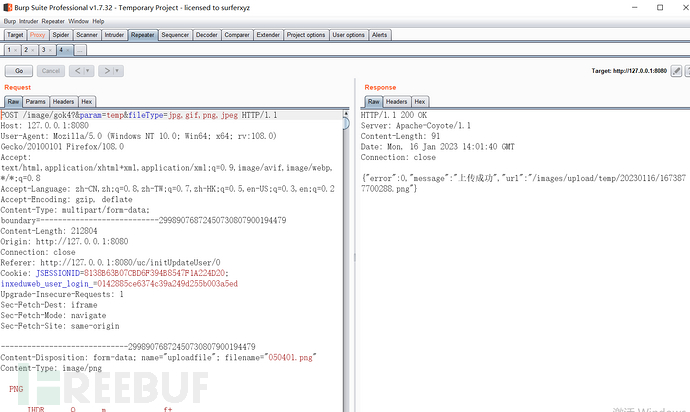
Task: Add a new Repeater tab via ellipsis
Action: coord(80,50)
